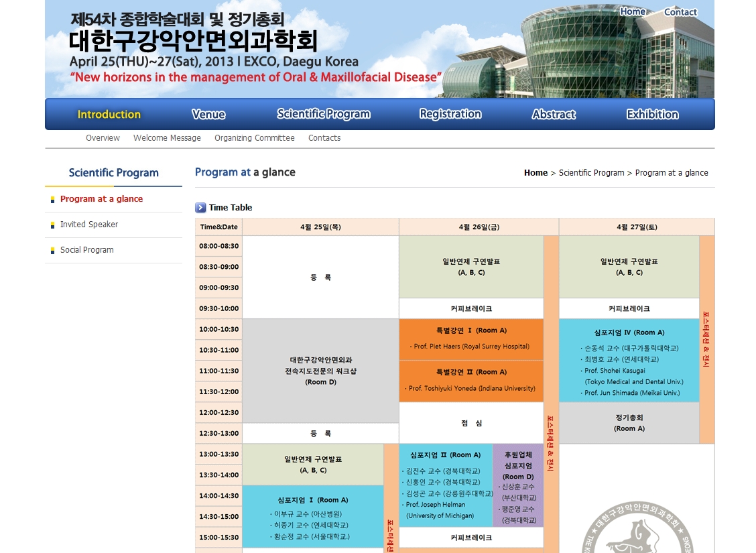Click 심포지엄 I (Room A) cell
Image resolution: width=756 pixels, height=553 pixels.
pos(312,516)
